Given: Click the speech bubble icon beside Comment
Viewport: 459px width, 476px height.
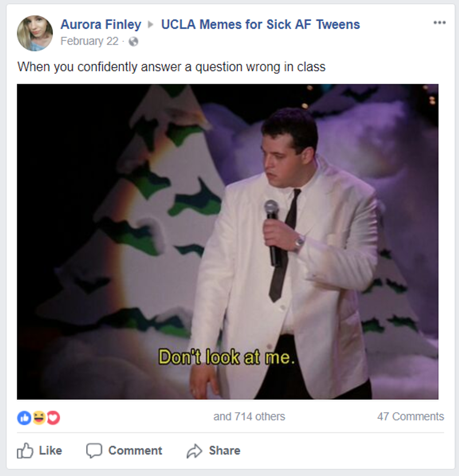Looking at the screenshot, I should [94, 451].
